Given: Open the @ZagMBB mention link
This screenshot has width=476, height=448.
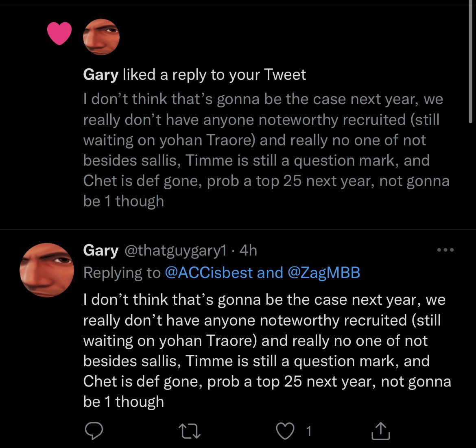Looking at the screenshot, I should [x=323, y=272].
